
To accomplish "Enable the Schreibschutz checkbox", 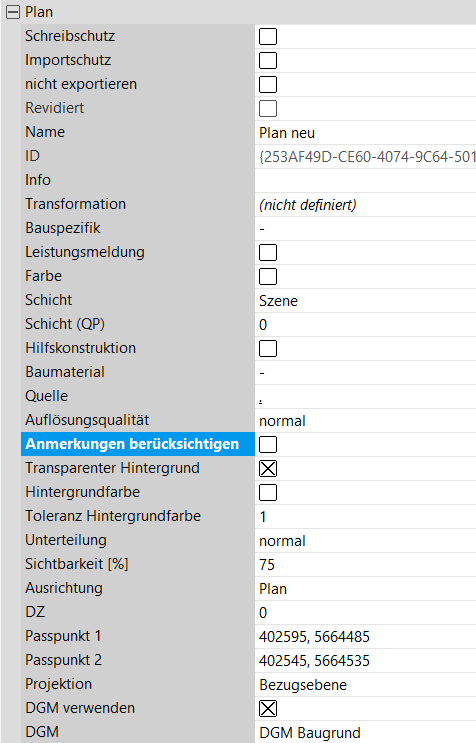I will click(x=268, y=36).
